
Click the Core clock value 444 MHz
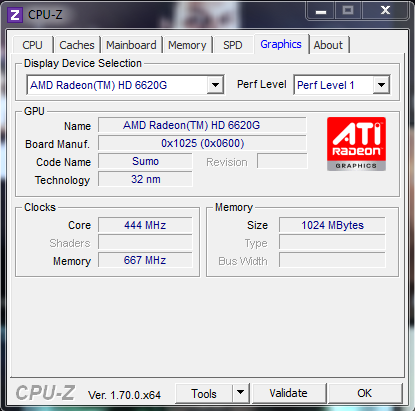(x=145, y=225)
